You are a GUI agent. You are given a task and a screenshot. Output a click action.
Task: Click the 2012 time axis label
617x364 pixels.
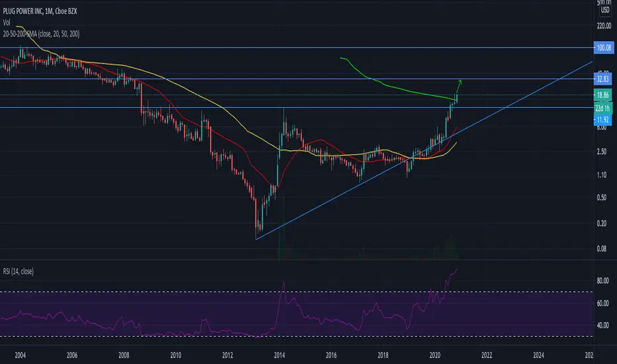228,355
